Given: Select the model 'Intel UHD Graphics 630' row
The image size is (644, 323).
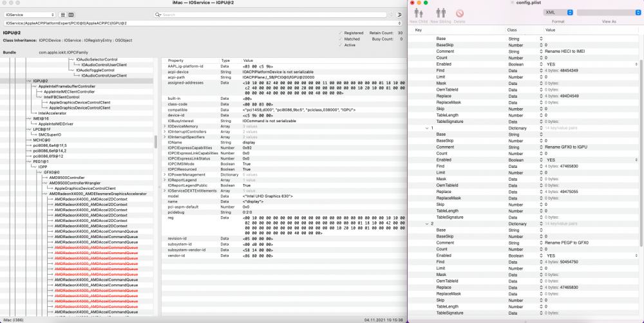Looking at the screenshot, I should (283, 196).
